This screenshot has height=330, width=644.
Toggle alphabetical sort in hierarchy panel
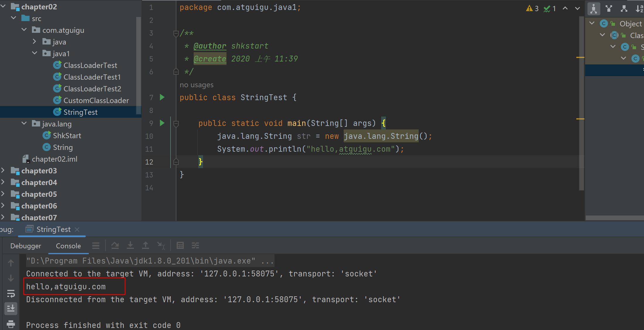pos(639,8)
